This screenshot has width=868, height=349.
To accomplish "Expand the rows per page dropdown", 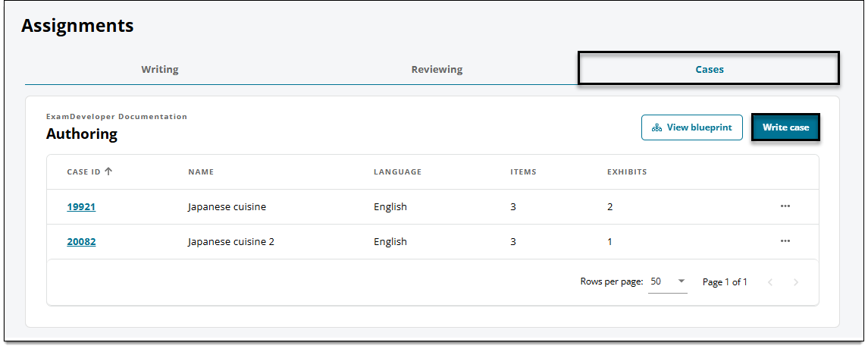I will tap(682, 281).
